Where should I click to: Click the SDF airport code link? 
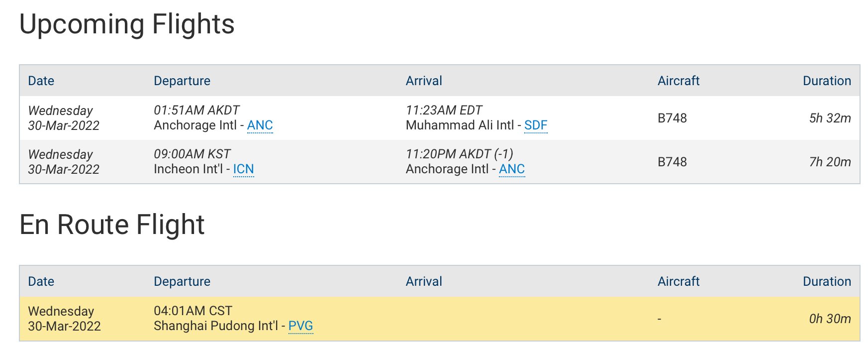[x=536, y=125]
